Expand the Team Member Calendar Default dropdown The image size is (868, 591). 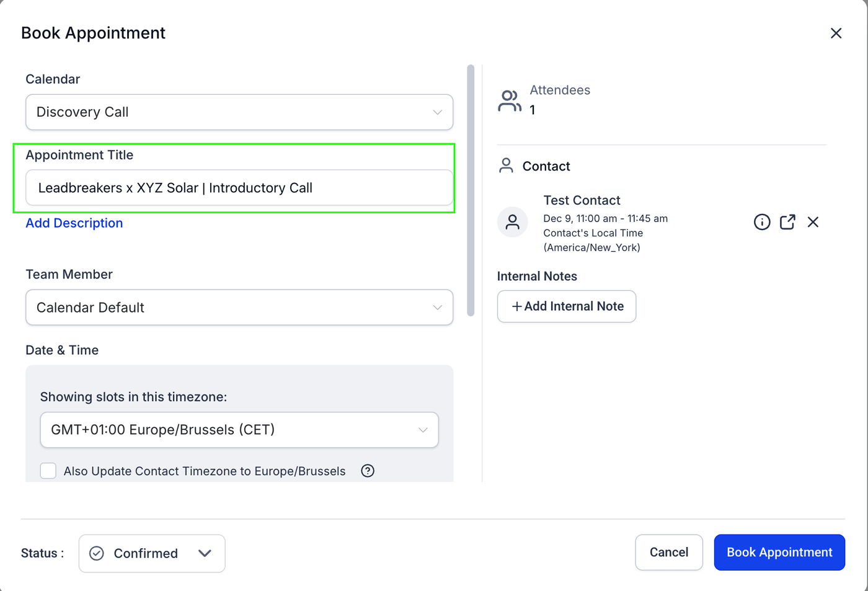pyautogui.click(x=239, y=308)
